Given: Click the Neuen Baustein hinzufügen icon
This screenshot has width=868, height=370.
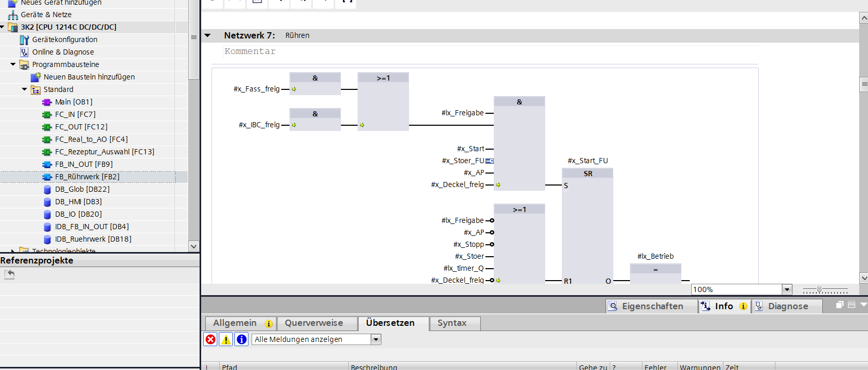Looking at the screenshot, I should 35,77.
